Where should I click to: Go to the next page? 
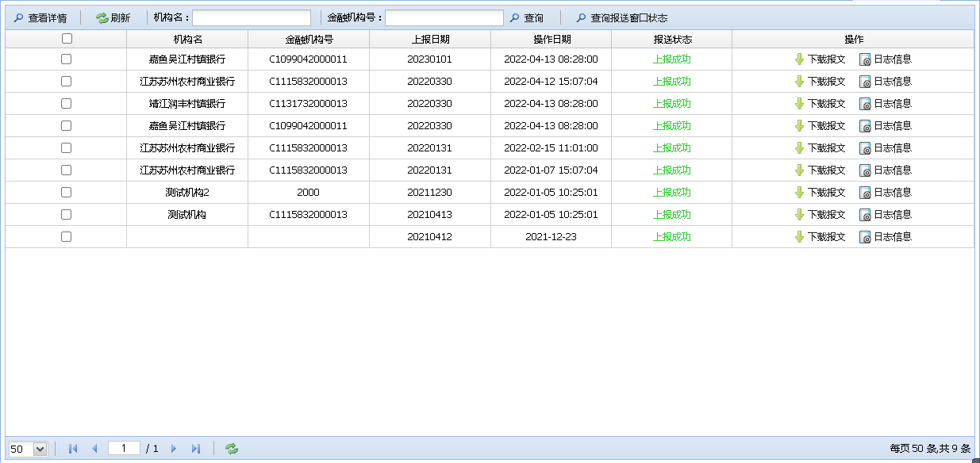point(174,449)
